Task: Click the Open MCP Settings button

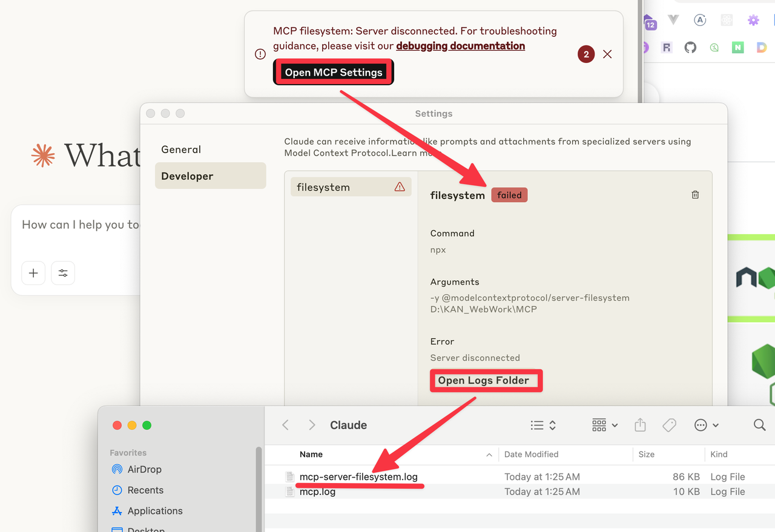Action: (334, 72)
